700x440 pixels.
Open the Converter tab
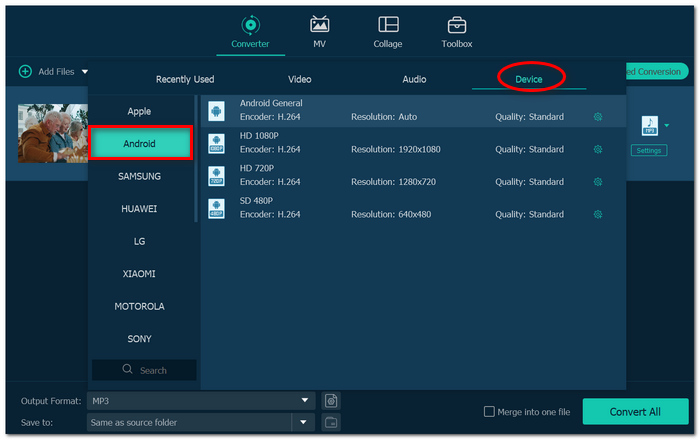tap(250, 32)
